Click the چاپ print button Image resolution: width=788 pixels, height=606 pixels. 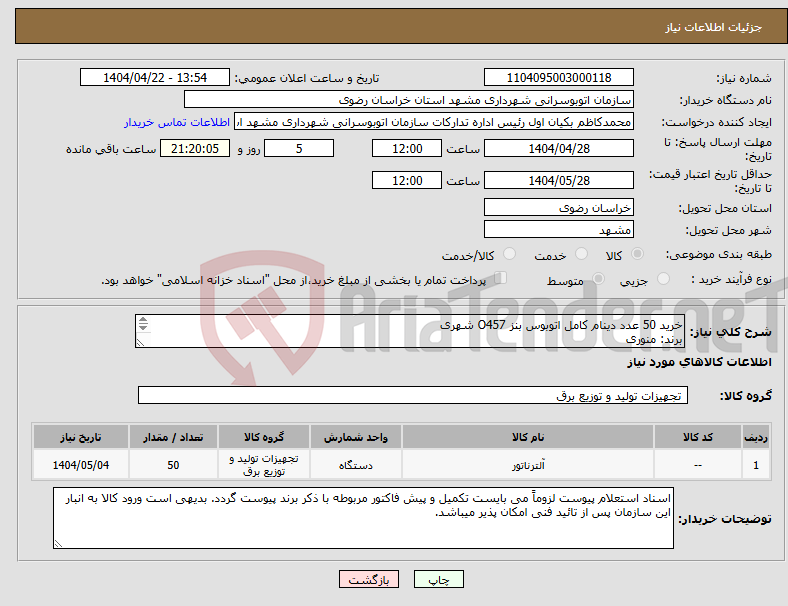tap(439, 579)
